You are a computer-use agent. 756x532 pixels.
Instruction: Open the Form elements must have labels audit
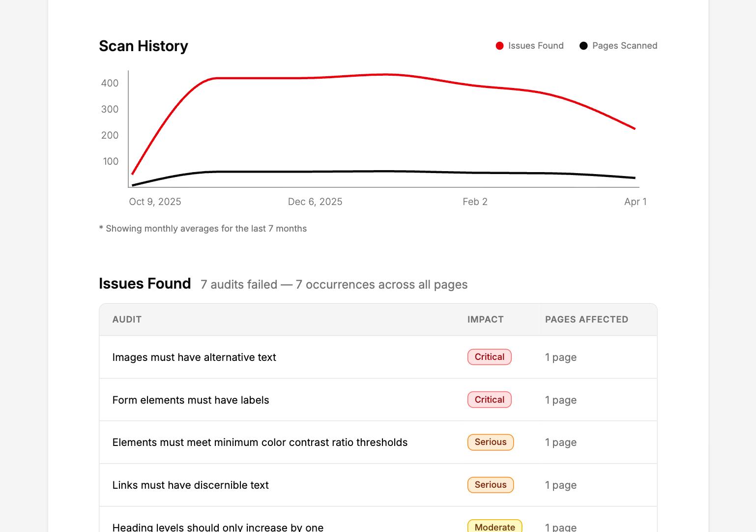[191, 400]
